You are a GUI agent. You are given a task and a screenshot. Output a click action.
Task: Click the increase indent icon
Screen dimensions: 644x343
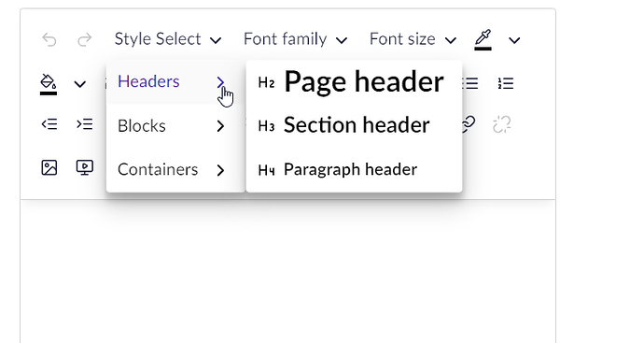[85, 123]
